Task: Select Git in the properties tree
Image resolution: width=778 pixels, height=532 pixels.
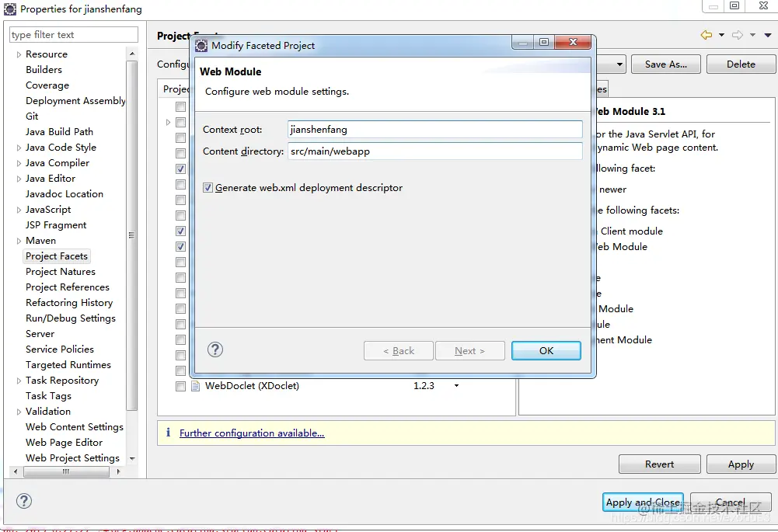Action: click(32, 116)
